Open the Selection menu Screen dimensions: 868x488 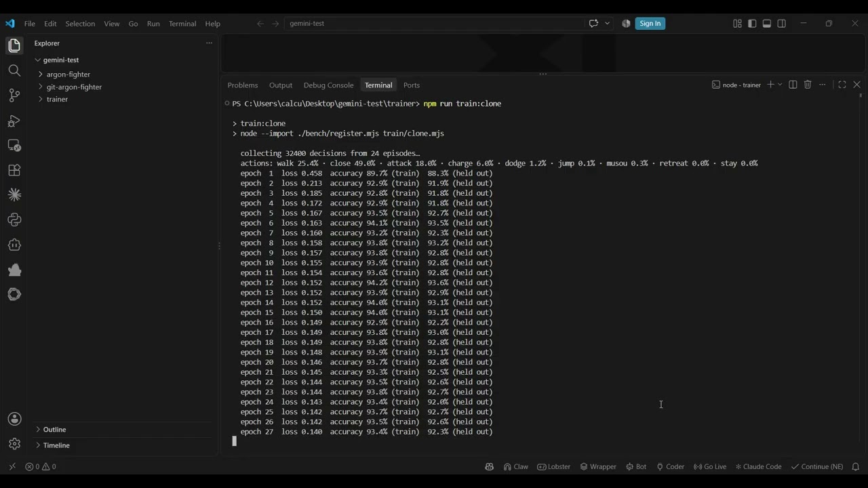[80, 23]
